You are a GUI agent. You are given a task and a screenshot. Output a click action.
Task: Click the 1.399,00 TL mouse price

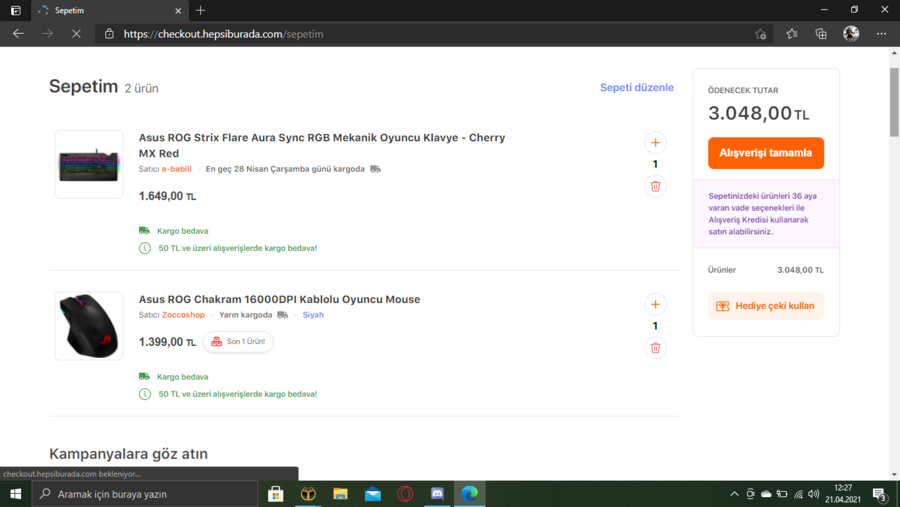pyautogui.click(x=167, y=342)
